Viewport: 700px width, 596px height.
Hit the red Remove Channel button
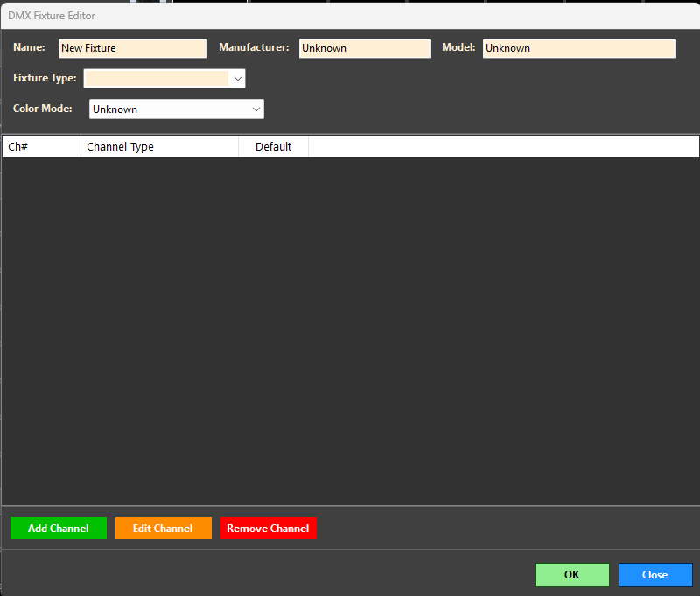pyautogui.click(x=268, y=529)
